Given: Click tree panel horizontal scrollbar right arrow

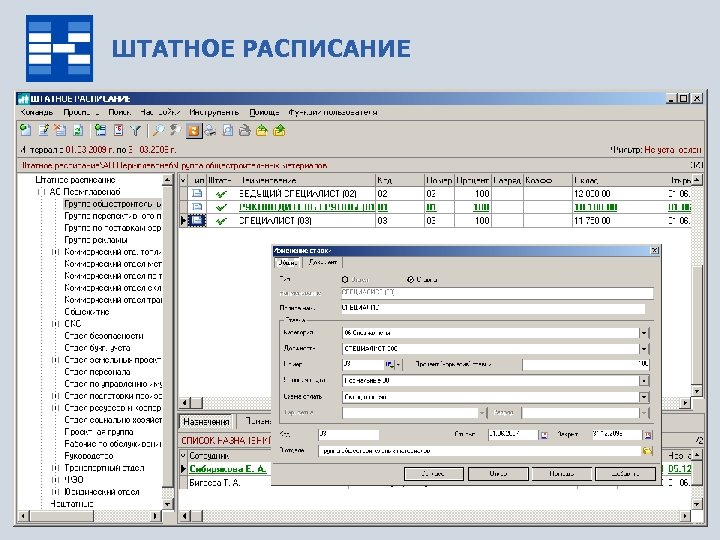Looking at the screenshot, I should [x=156, y=516].
